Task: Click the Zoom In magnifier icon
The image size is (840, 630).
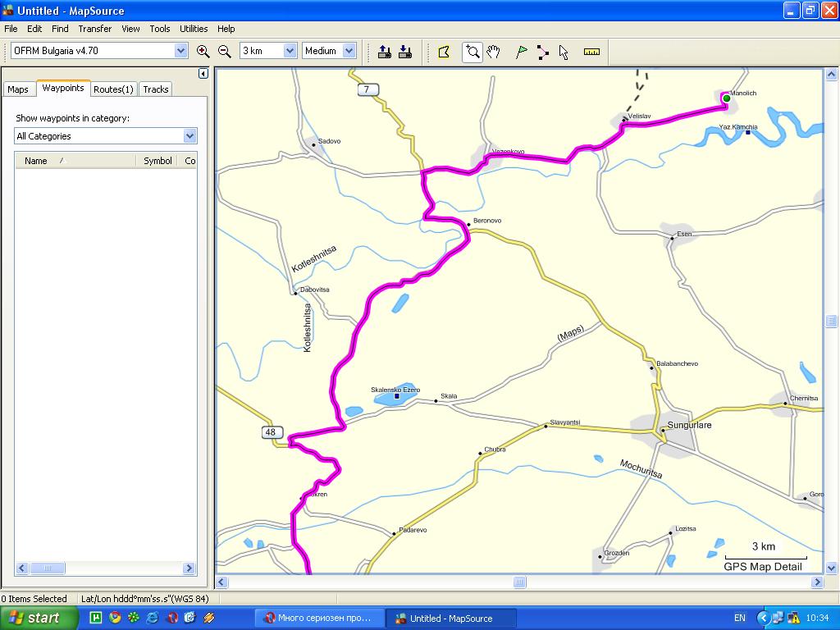Action: 203,52
